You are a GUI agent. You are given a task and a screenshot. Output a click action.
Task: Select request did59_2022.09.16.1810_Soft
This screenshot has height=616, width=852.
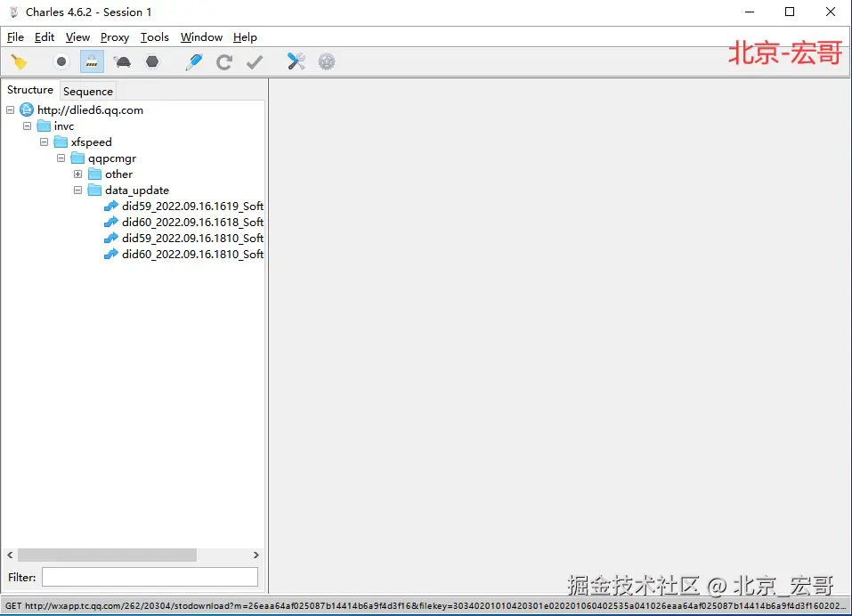[183, 239]
